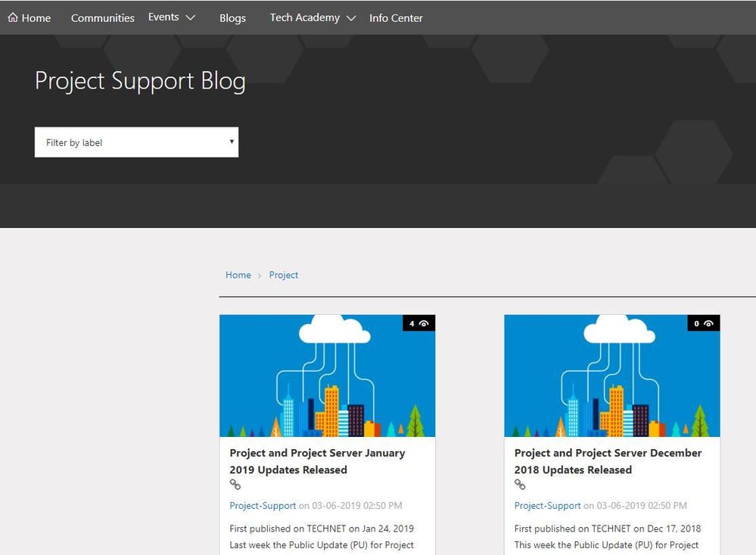Click the view count '4' on January 2019 card
Screen dimensions: 756x555
point(412,323)
